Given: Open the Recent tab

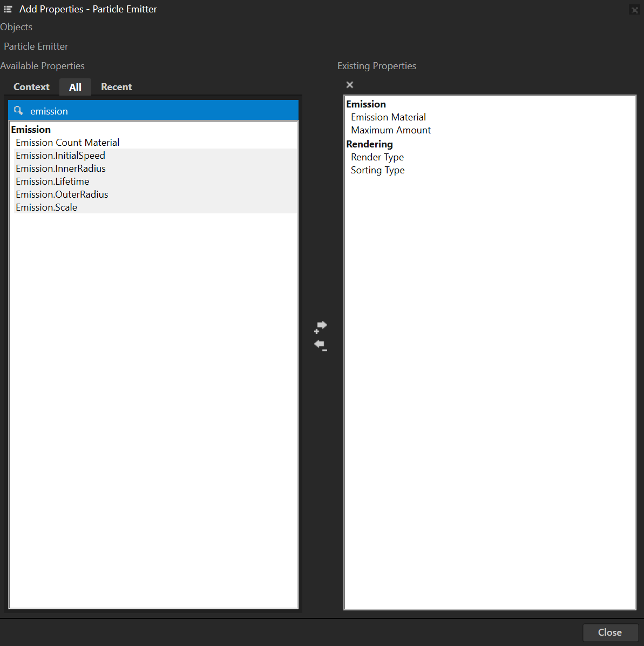Looking at the screenshot, I should pyautogui.click(x=117, y=87).
